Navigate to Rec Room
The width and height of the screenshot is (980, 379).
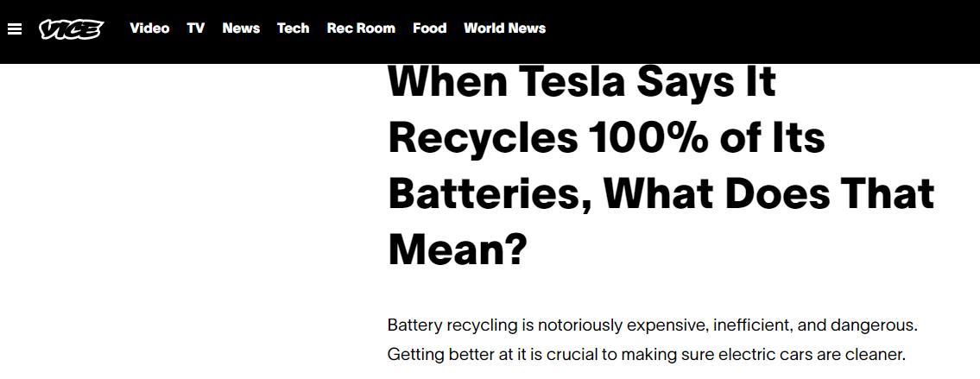click(x=361, y=28)
